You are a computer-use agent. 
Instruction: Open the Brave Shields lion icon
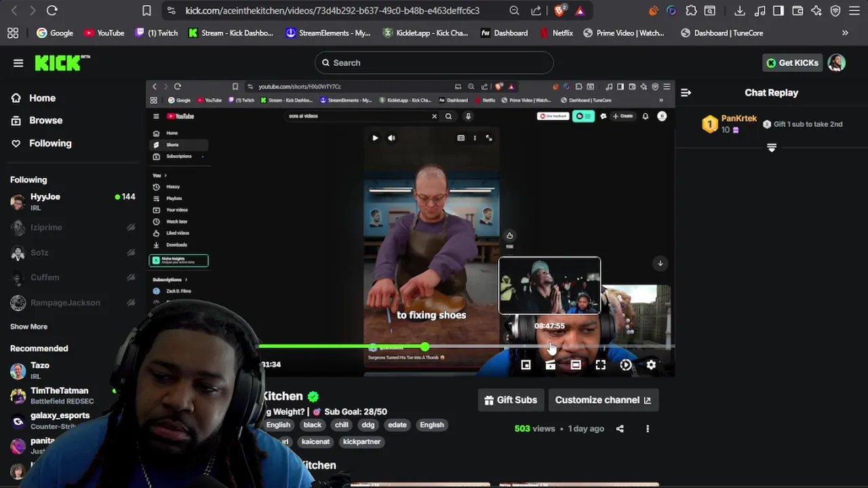(559, 10)
